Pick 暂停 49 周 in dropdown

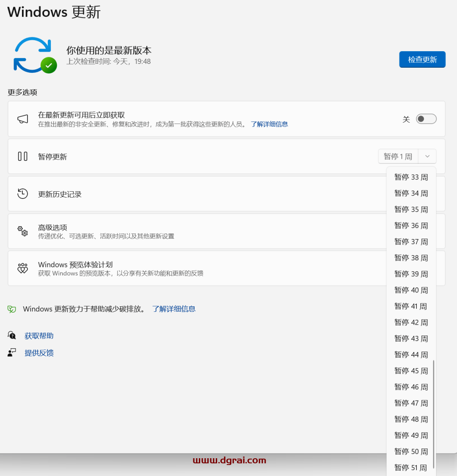tap(411, 435)
